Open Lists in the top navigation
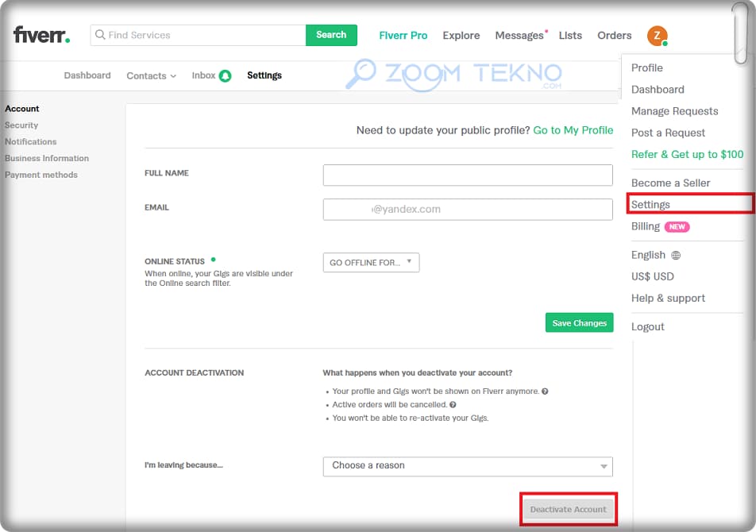Image resolution: width=756 pixels, height=532 pixels. point(570,36)
